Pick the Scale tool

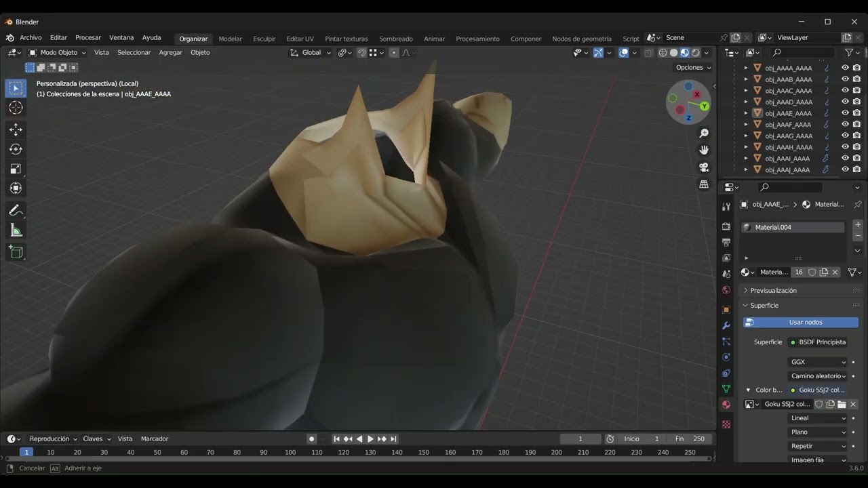(16, 169)
